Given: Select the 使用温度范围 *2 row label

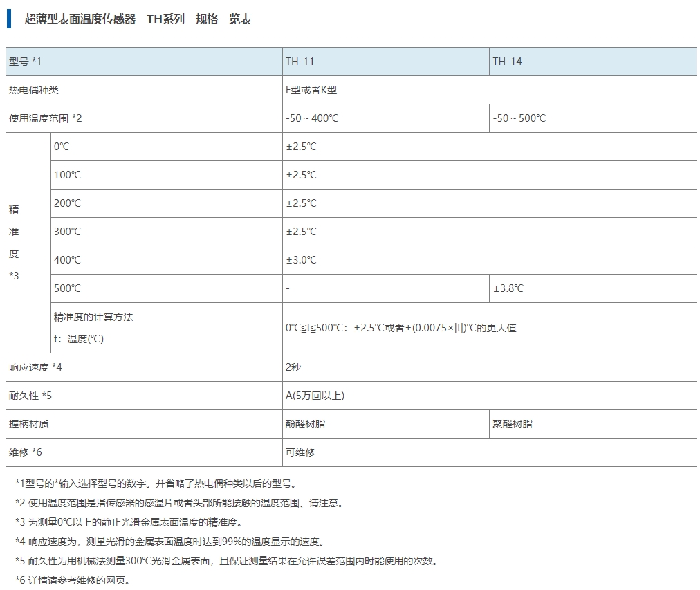Looking at the screenshot, I should click(46, 118).
